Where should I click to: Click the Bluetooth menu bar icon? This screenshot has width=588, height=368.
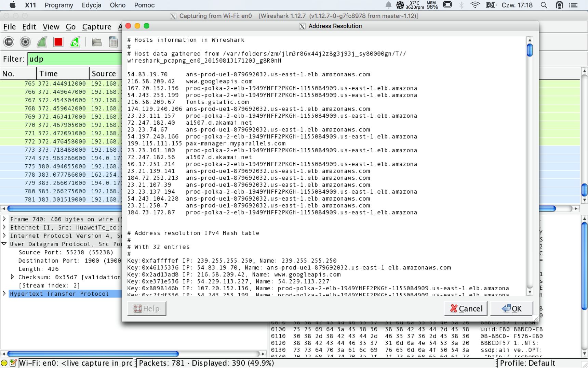tap(461, 5)
